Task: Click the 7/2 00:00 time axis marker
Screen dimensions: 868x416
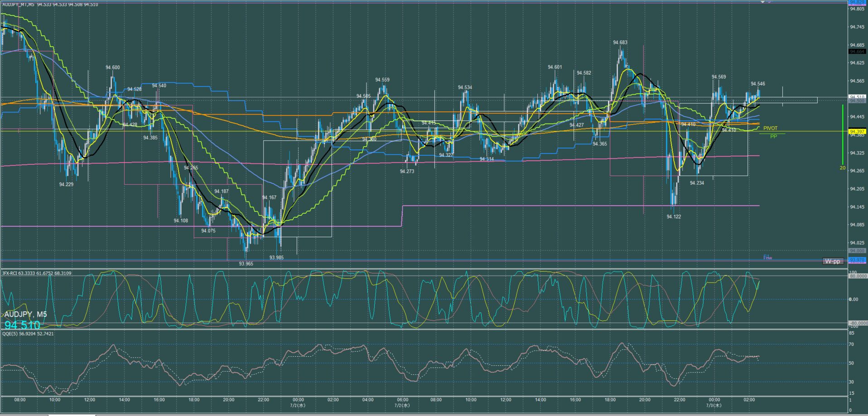Action: [298, 402]
